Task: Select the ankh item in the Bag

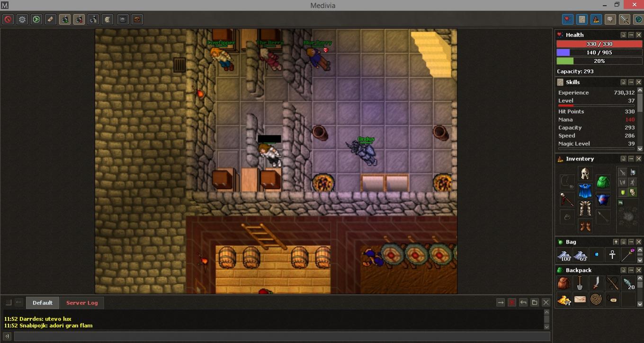Action: tap(612, 255)
